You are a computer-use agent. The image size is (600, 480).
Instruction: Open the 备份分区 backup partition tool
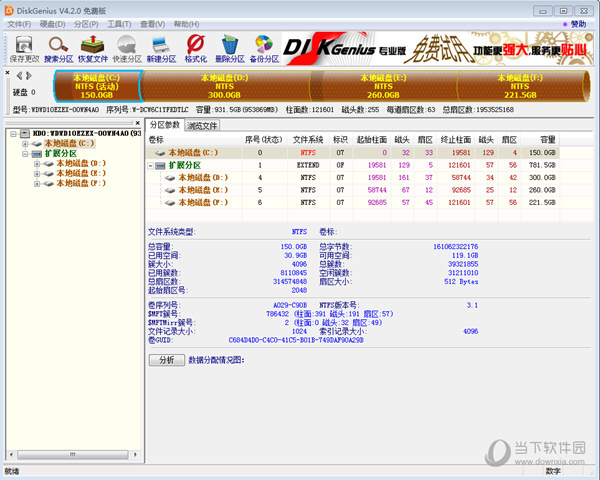(x=264, y=49)
